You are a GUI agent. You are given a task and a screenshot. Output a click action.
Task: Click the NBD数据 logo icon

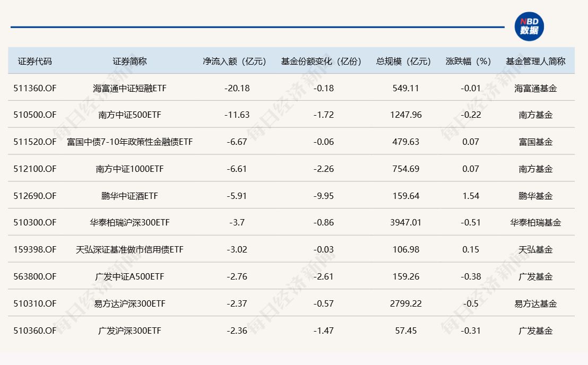coord(529,27)
